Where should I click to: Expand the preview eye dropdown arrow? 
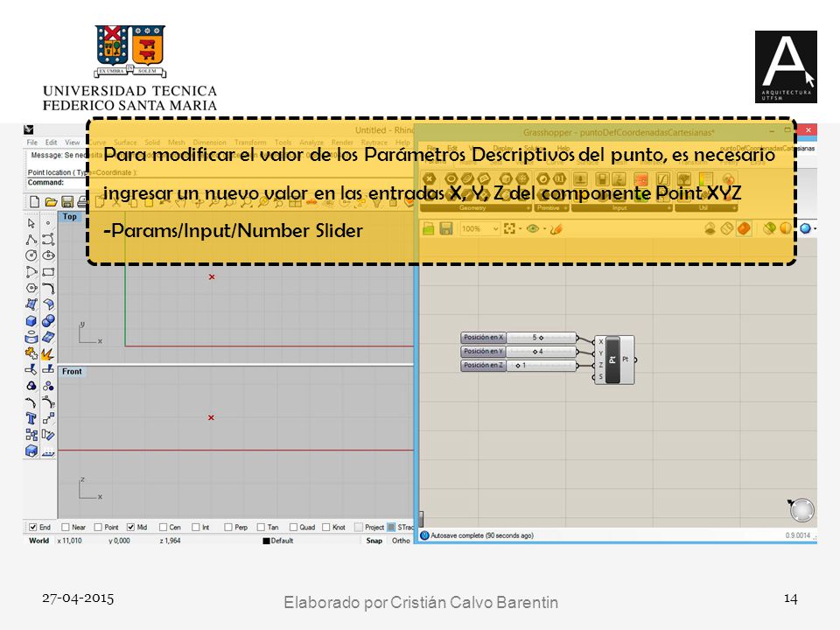click(544, 229)
